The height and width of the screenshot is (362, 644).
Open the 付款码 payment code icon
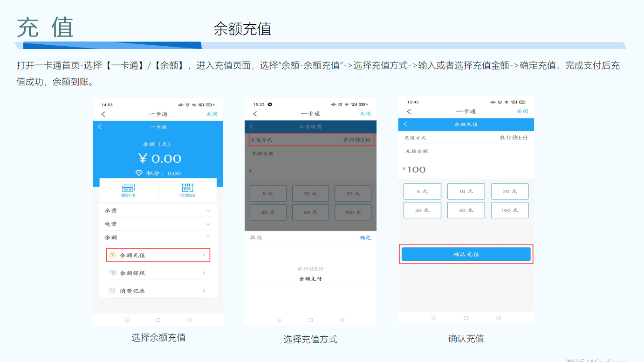(x=187, y=188)
